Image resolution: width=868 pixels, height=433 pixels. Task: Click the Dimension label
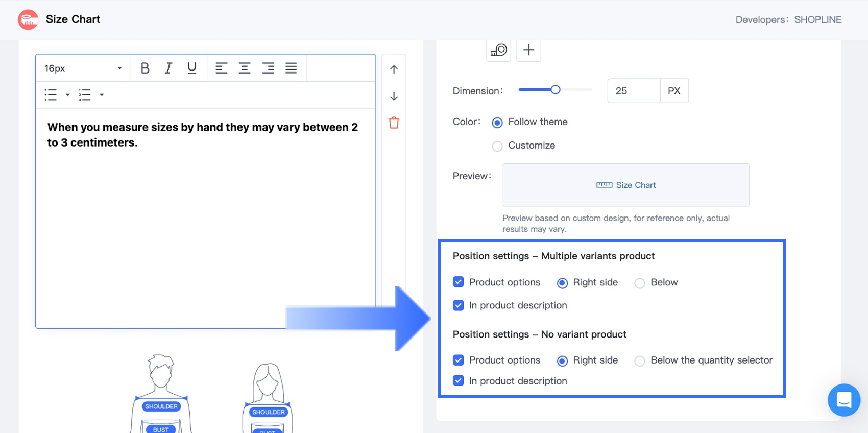click(x=478, y=91)
